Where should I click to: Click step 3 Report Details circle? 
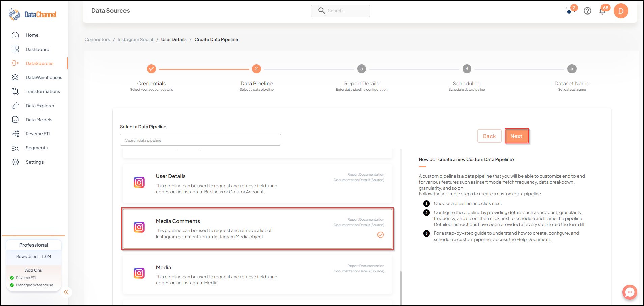[362, 69]
